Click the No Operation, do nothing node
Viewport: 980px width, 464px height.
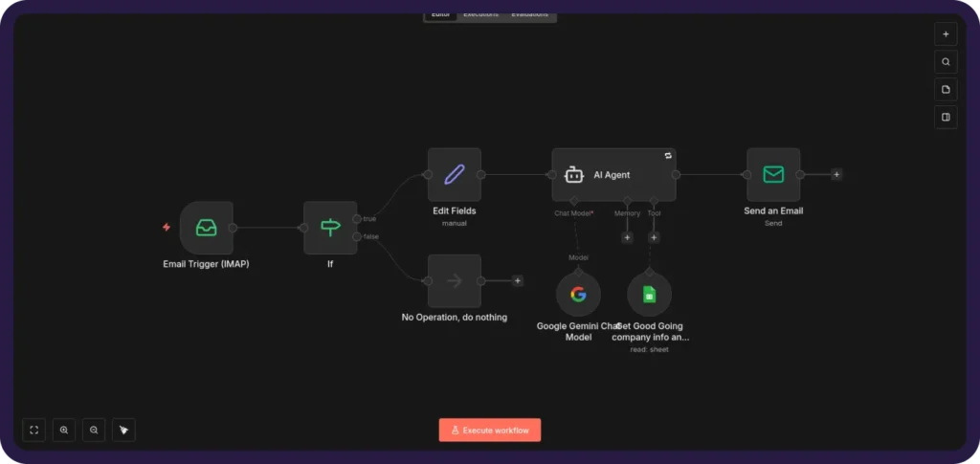pos(454,280)
